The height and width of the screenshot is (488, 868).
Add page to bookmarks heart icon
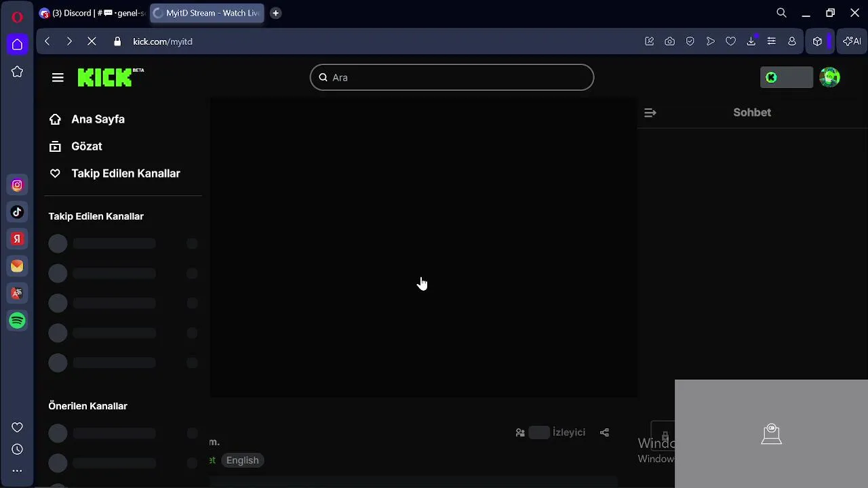pos(730,41)
